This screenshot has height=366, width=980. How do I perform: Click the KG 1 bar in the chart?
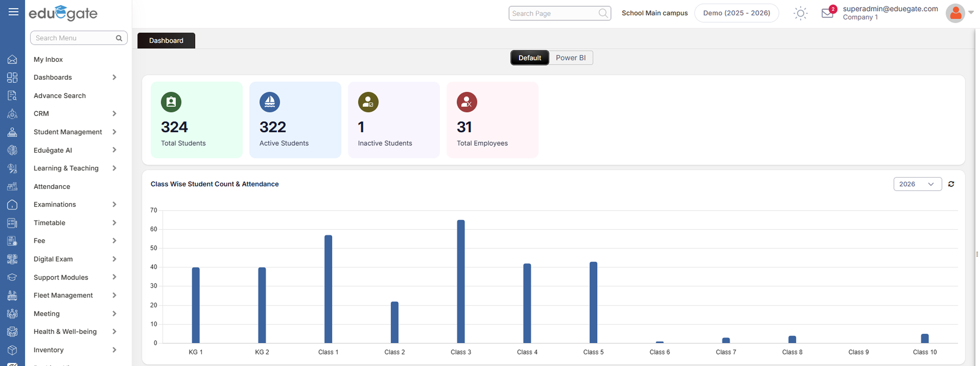[196, 305]
